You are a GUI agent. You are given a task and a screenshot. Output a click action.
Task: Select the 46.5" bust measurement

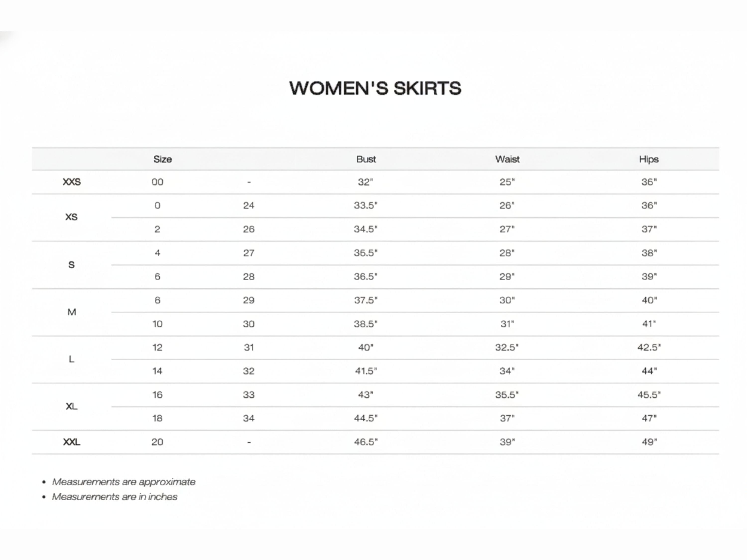pyautogui.click(x=366, y=442)
